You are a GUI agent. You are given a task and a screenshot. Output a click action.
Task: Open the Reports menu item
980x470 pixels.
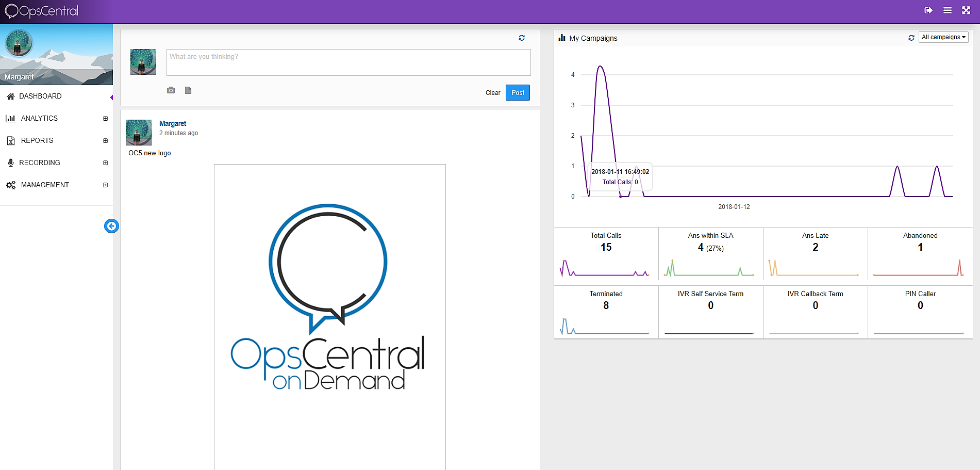click(x=56, y=140)
